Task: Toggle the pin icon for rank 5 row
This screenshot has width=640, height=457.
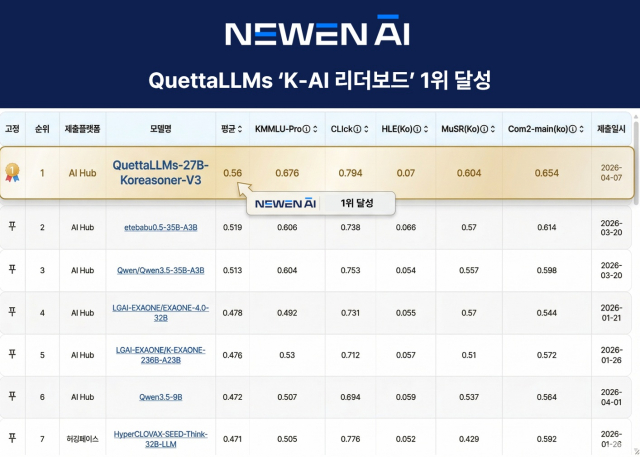Action: (13, 354)
